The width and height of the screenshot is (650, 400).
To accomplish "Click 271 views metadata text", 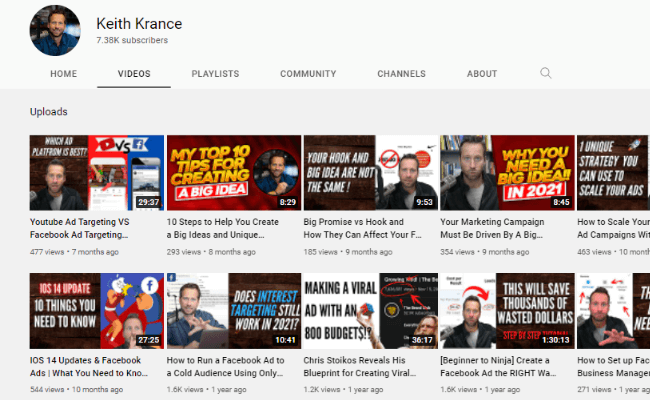I will (x=614, y=390).
